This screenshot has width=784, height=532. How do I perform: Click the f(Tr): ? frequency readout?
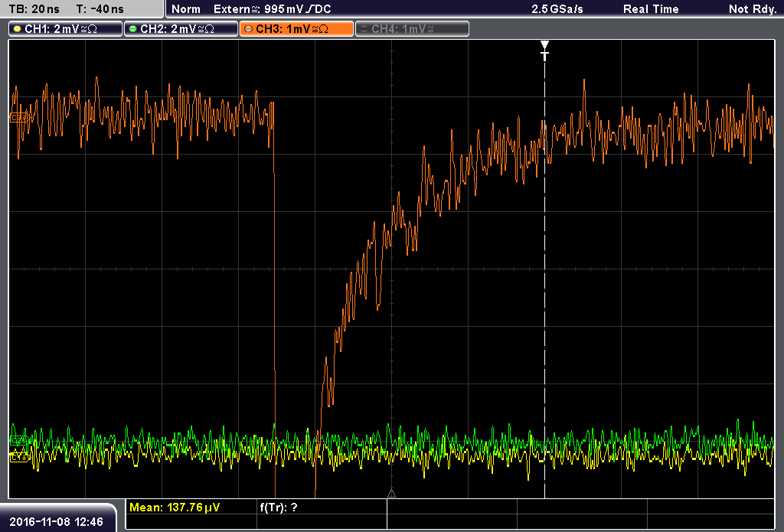point(279,508)
